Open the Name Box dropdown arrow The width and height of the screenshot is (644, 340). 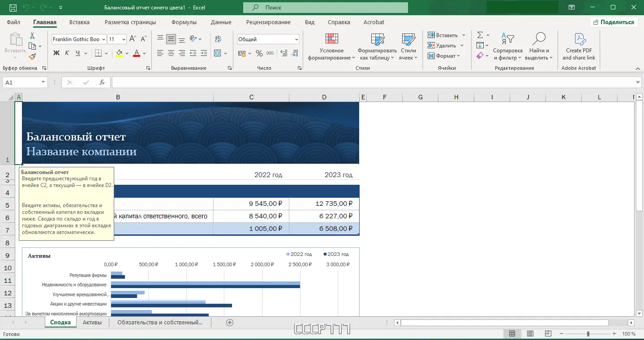43,82
